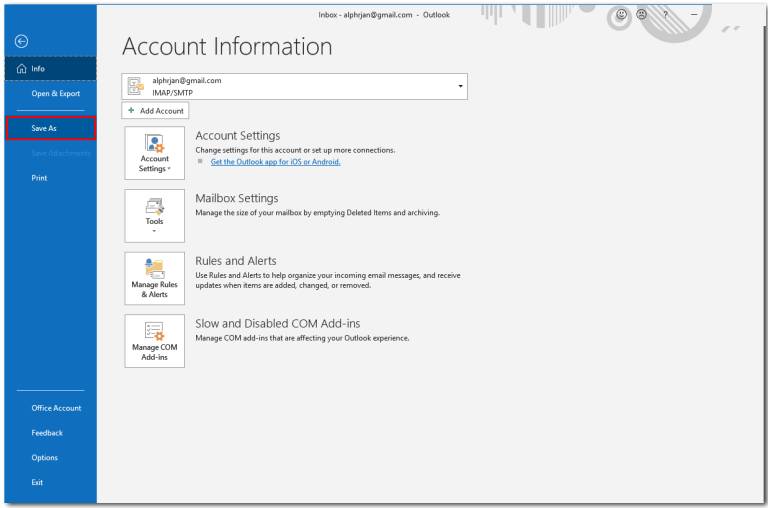Click the help question mark icon
Screen dimensions: 768x508
(x=665, y=15)
